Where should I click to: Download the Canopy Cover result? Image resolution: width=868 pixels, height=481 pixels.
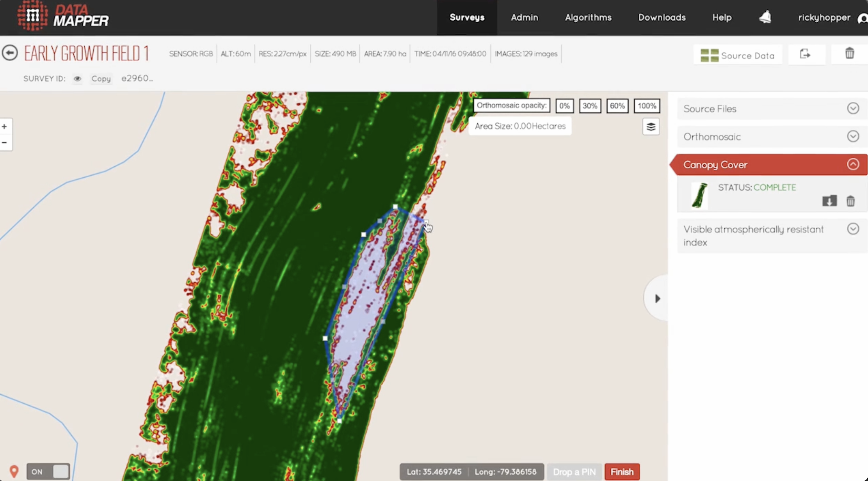point(829,201)
